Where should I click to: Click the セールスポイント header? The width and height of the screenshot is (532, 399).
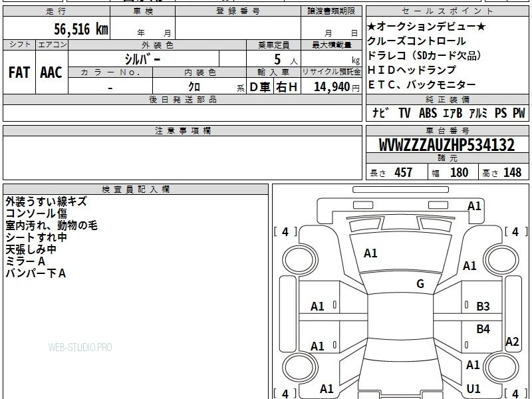[x=448, y=11]
